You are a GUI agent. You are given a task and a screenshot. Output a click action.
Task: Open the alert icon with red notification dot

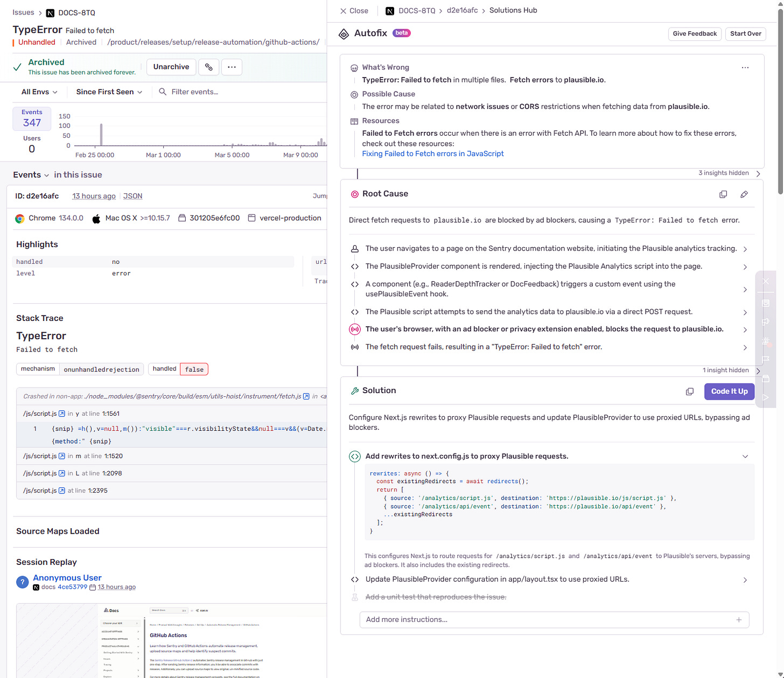765,341
